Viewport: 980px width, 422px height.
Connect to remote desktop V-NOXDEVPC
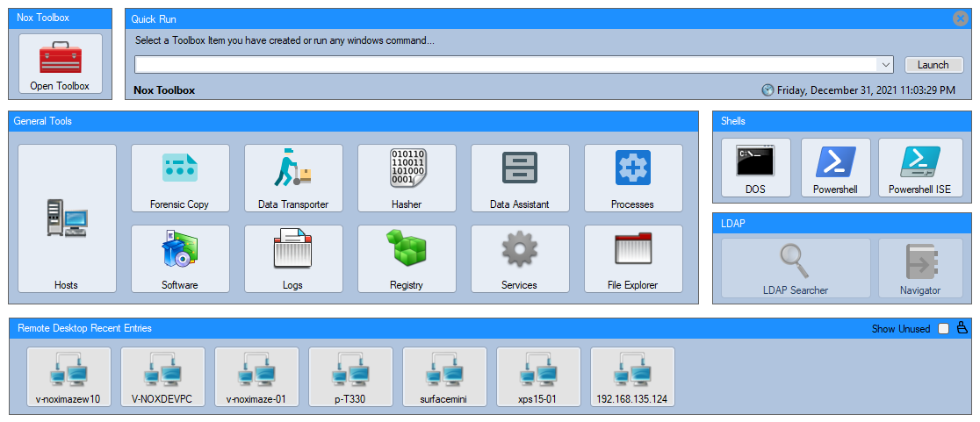tap(162, 377)
